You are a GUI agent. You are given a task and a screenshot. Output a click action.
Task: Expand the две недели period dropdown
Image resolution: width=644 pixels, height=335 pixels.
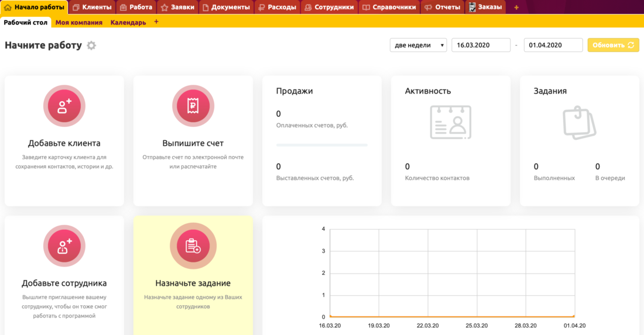coord(418,45)
